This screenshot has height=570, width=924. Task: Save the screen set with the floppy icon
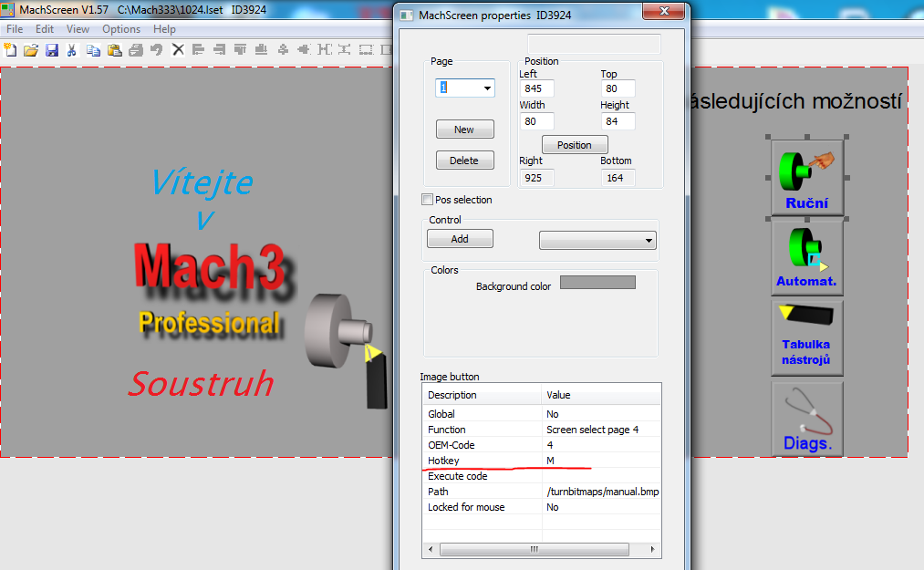coord(51,49)
